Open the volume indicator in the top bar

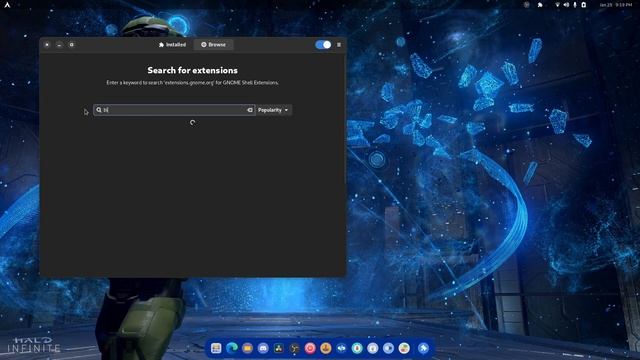tap(566, 5)
